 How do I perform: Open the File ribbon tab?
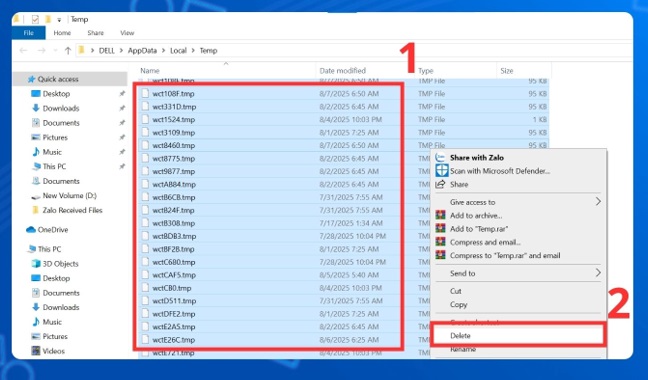coord(29,33)
